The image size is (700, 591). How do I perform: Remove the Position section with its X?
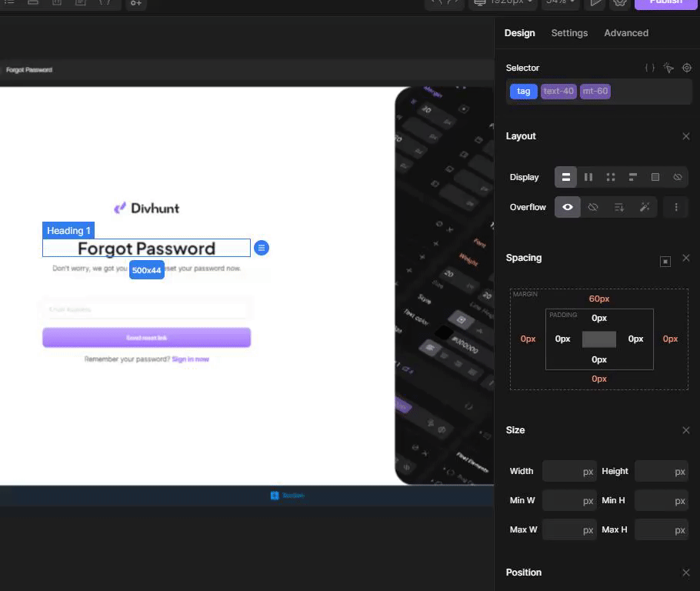tap(686, 573)
